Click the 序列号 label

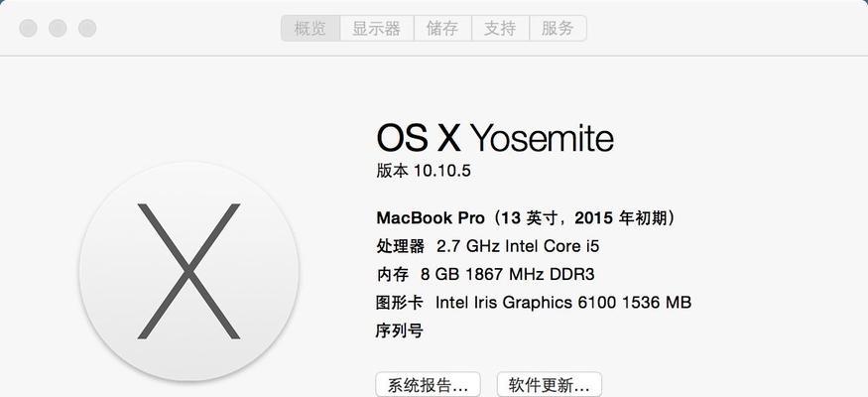(x=400, y=331)
